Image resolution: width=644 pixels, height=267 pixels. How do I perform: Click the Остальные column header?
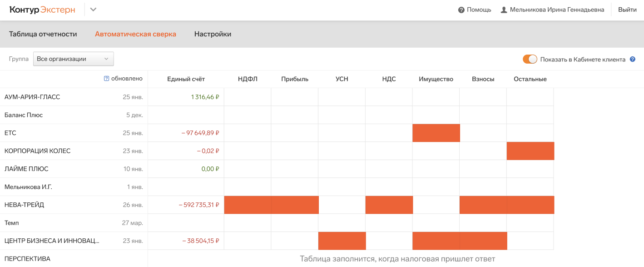point(530,79)
